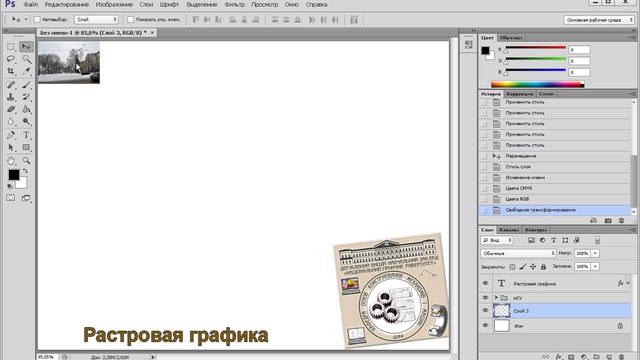Open the Слой auto-select dropdown

click(x=96, y=20)
